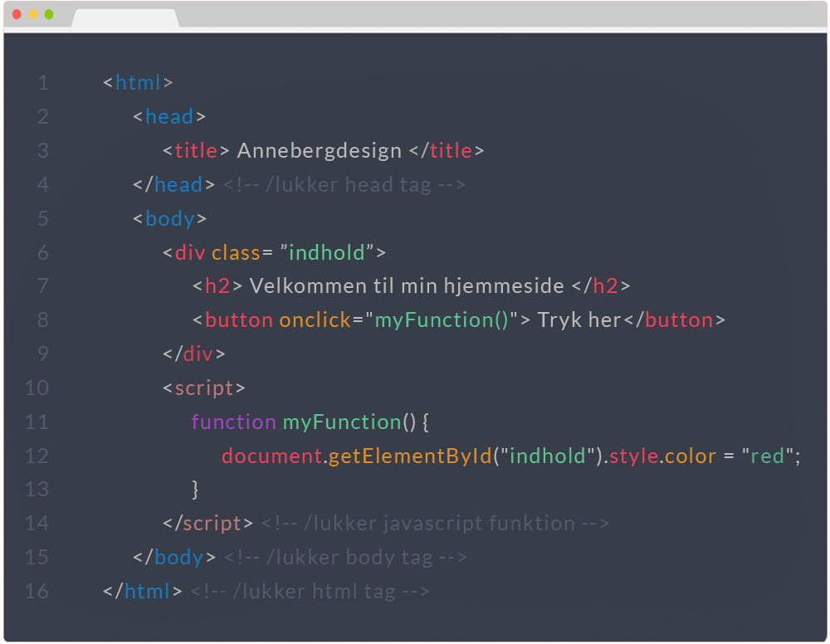
Task: Click the comment 'lukker head tag'
Action: click(x=344, y=185)
